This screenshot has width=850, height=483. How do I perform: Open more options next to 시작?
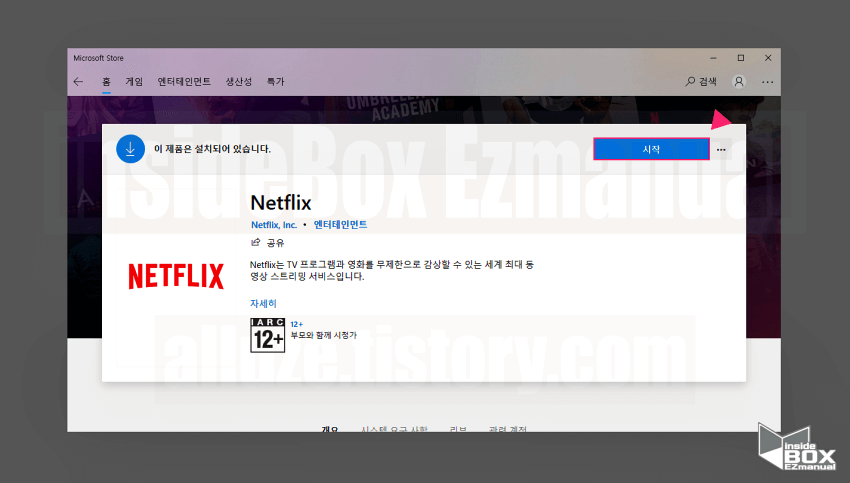(x=721, y=150)
